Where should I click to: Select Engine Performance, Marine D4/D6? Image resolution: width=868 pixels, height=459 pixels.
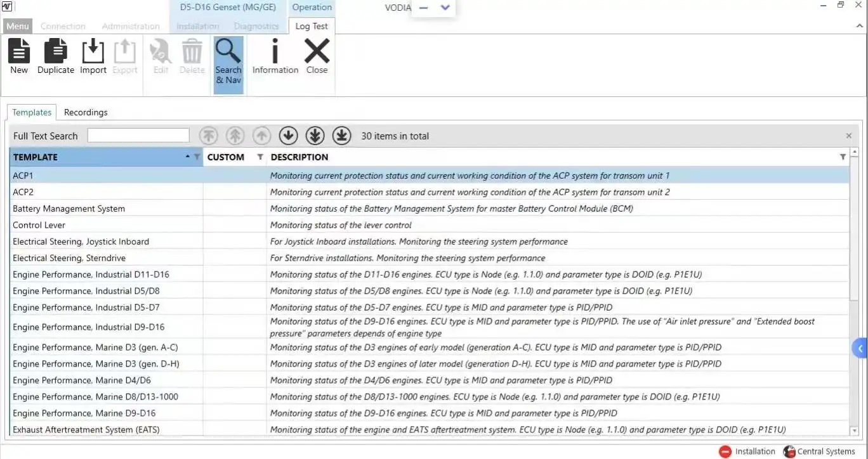point(430,380)
